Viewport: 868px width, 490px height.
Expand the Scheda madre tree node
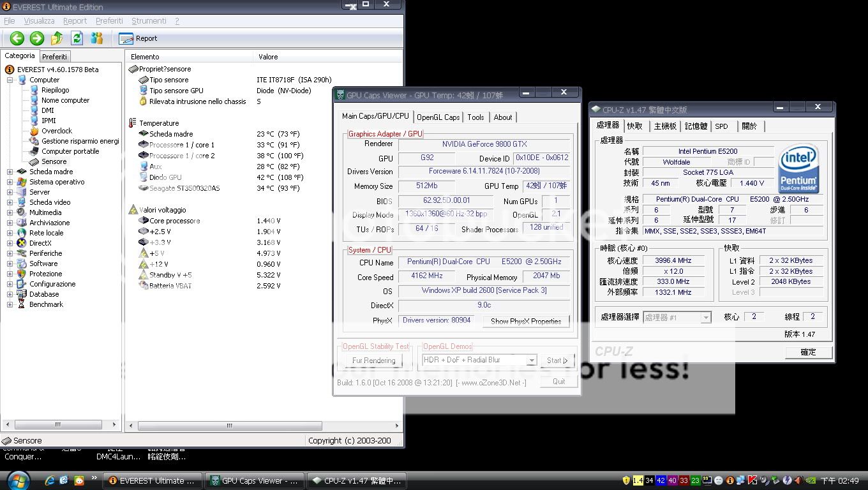point(10,172)
